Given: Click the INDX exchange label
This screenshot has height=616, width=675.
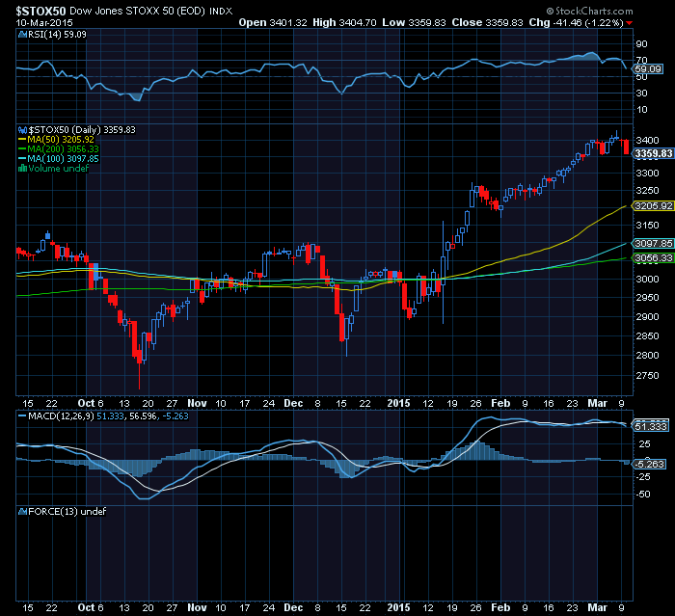Looking at the screenshot, I should coord(221,12).
